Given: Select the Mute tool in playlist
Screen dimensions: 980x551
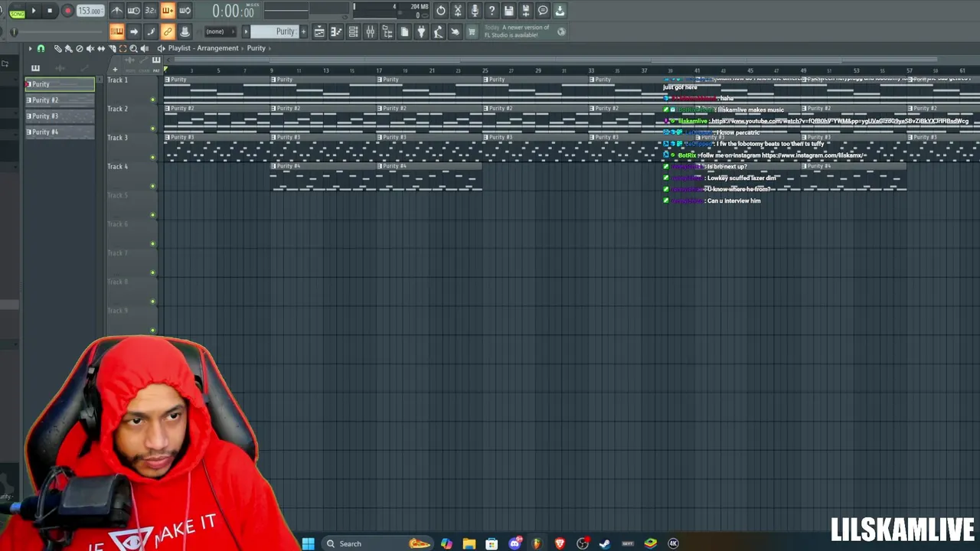Looking at the screenshot, I should click(x=90, y=48).
